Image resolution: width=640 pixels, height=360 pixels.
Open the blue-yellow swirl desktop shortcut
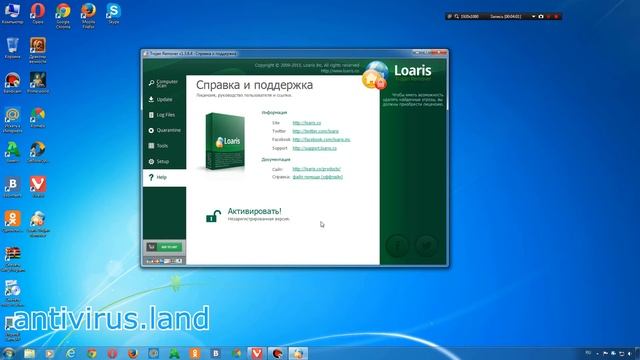coord(38,152)
